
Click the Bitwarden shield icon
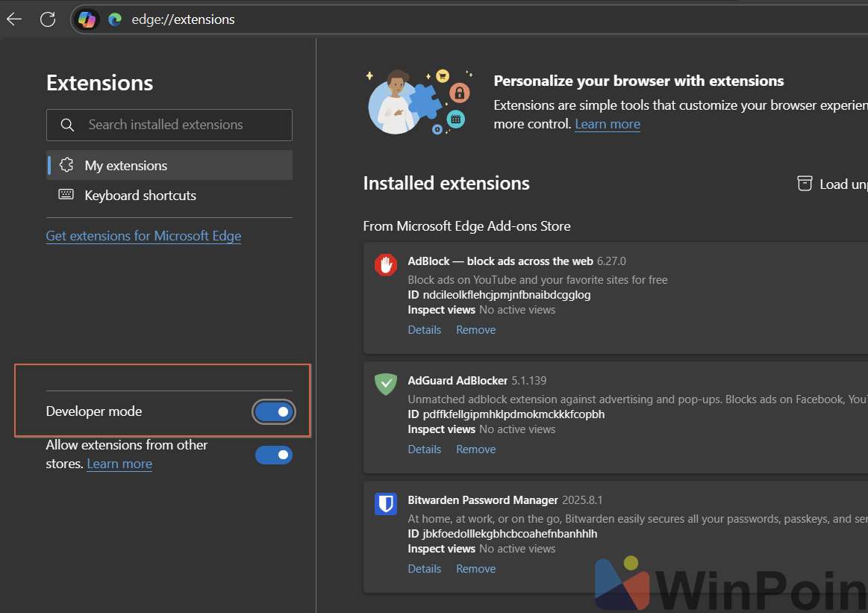tap(386, 504)
